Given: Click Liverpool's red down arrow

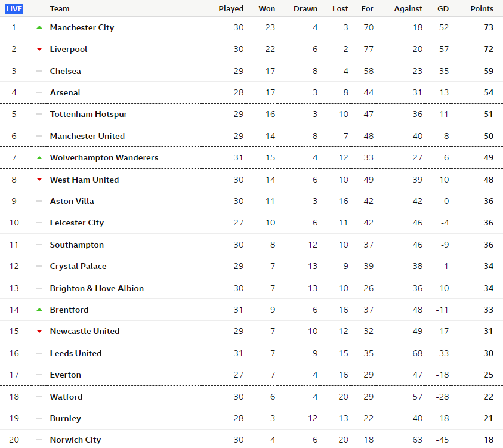Looking at the screenshot, I should pyautogui.click(x=39, y=49).
